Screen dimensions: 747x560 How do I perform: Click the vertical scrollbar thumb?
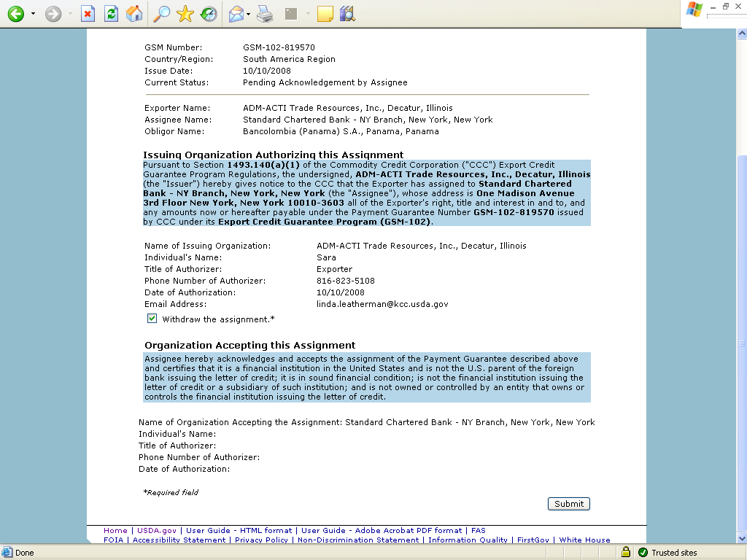point(742,343)
